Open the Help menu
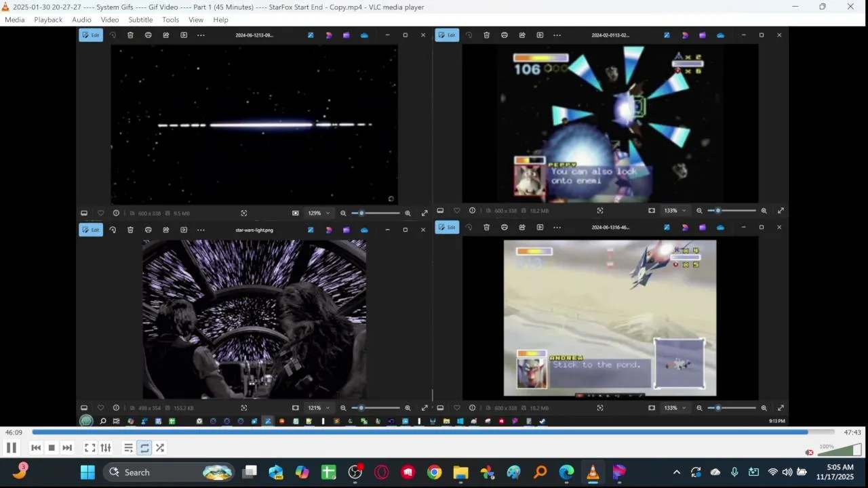The height and width of the screenshot is (488, 868). [220, 20]
